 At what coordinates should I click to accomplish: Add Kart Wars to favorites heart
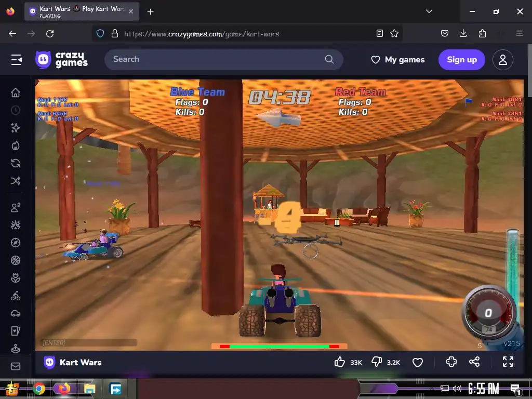click(x=418, y=362)
